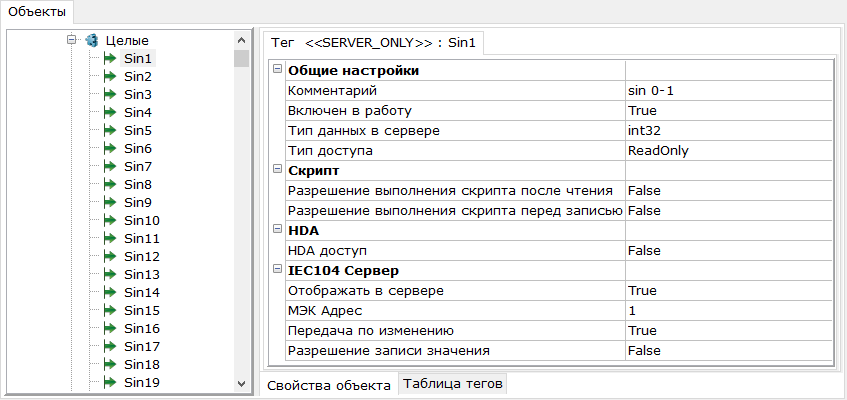Toggle Отображать в сервере value True

728,290
